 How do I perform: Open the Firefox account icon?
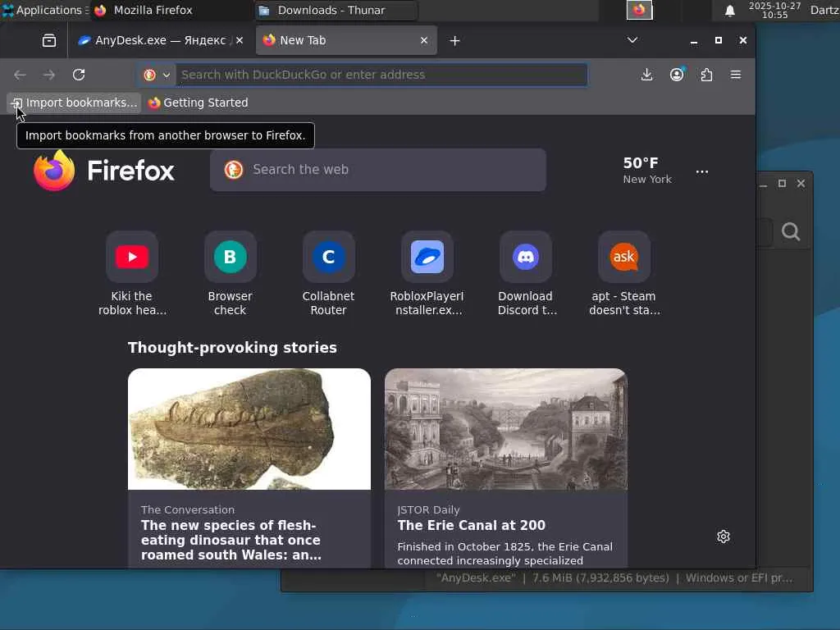677,75
